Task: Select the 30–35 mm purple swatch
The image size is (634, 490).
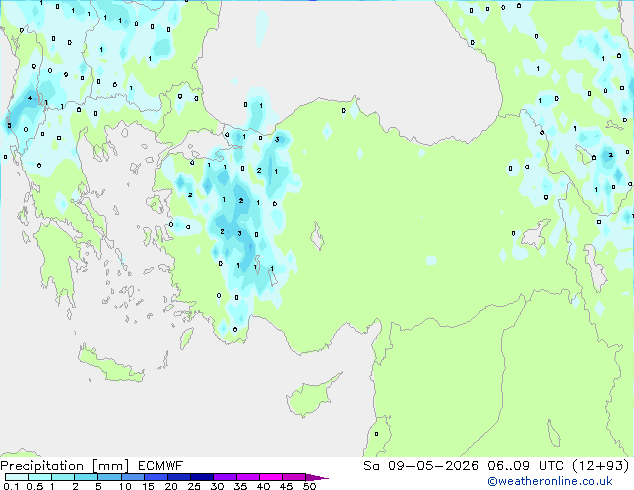Action: pyautogui.click(x=224, y=477)
